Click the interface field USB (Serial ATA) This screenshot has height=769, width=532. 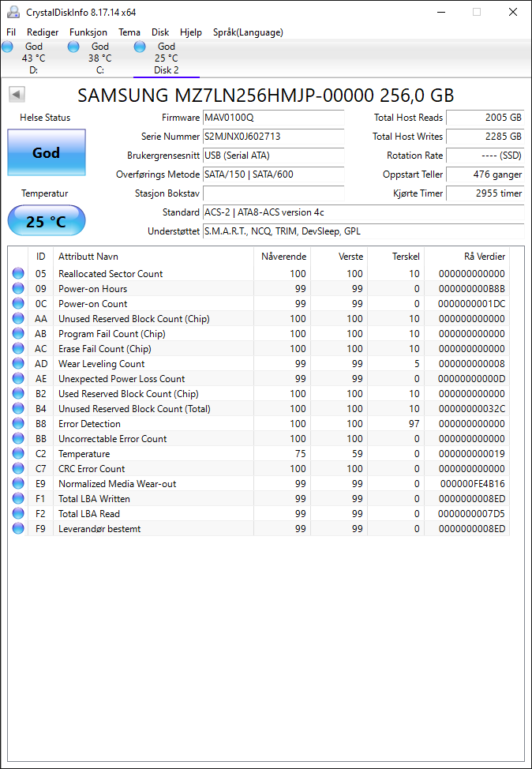[274, 156]
